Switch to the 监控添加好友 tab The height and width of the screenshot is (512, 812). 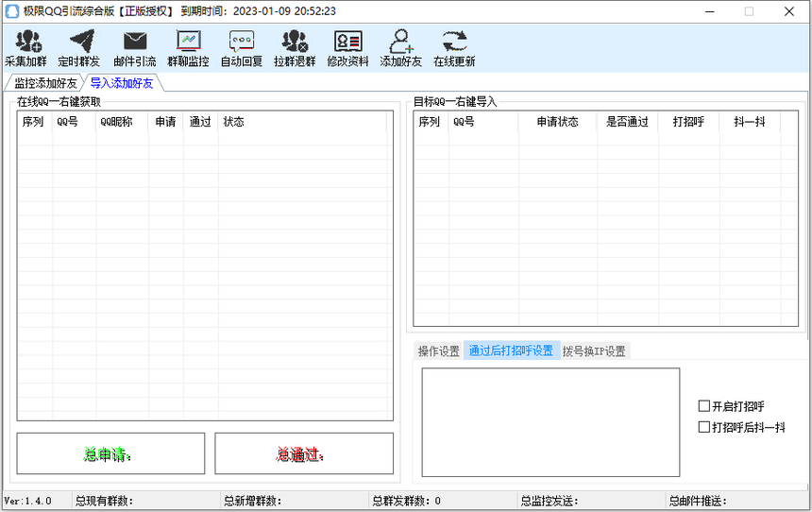tap(44, 83)
